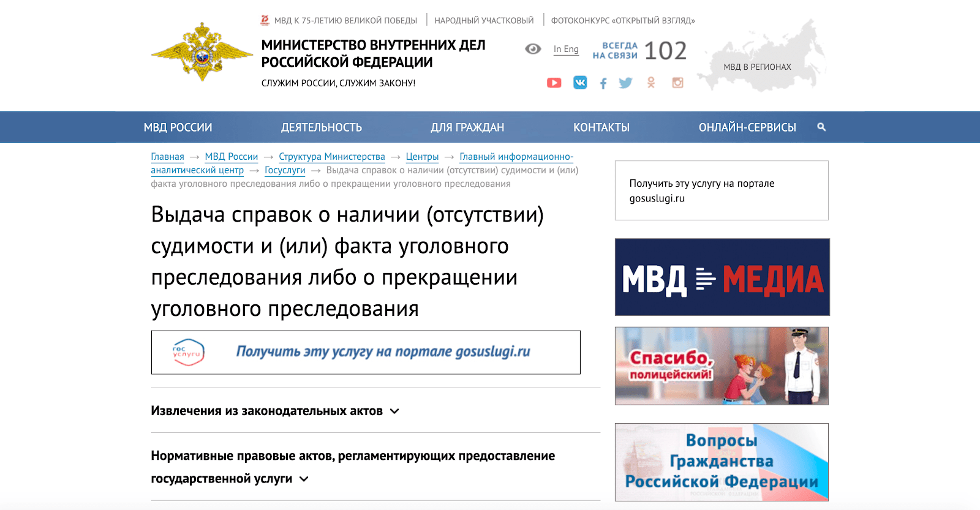This screenshot has height=510, width=980.
Task: Toggle visually impaired version eye icon
Action: [533, 49]
